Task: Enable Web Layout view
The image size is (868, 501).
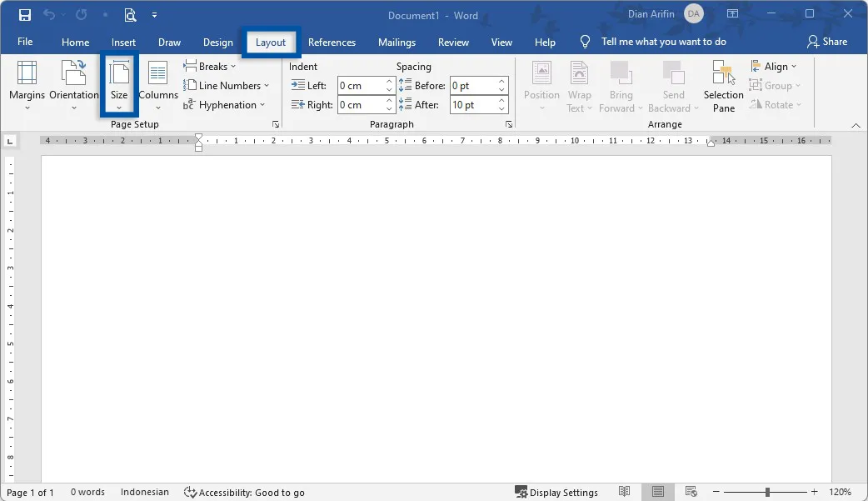Action: point(691,492)
